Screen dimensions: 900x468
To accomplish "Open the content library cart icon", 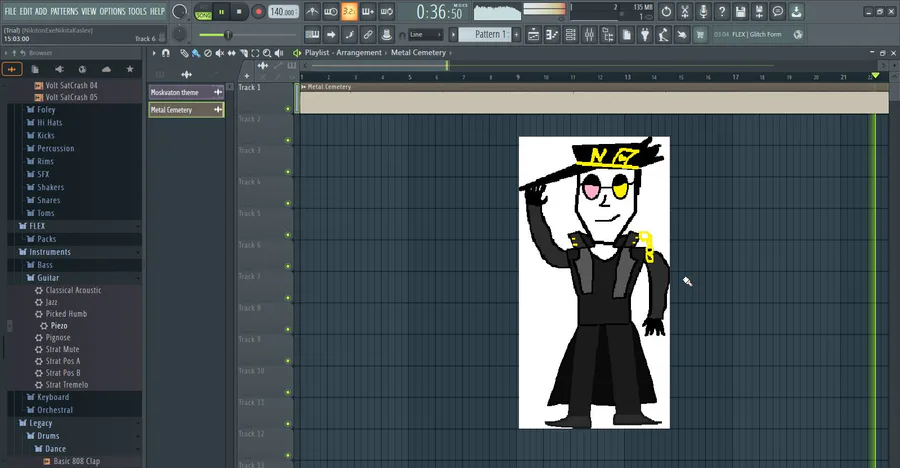I will [x=700, y=34].
